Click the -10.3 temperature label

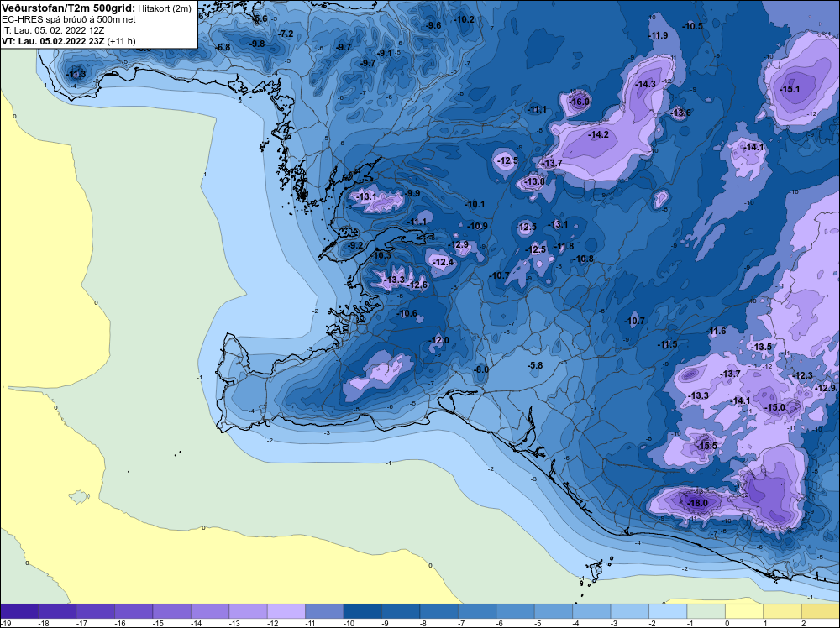coord(381,255)
